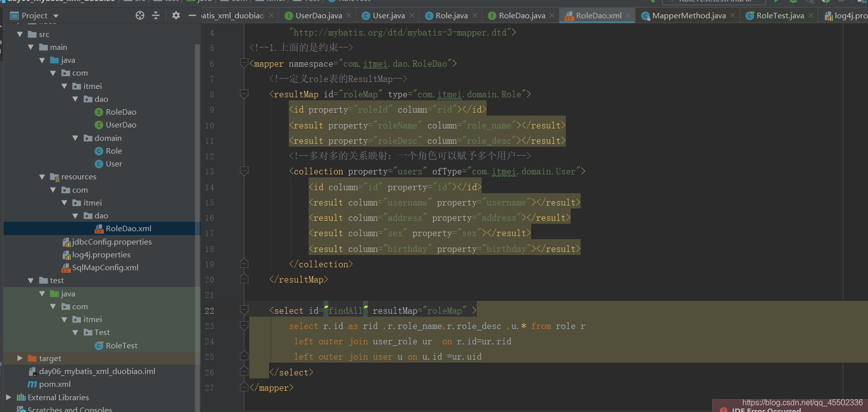Expand the target folder

20,358
